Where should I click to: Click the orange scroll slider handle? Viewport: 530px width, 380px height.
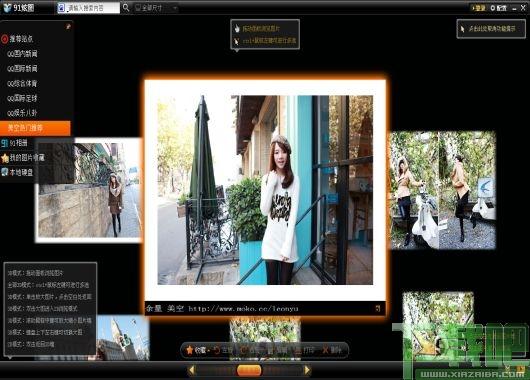(x=249, y=370)
